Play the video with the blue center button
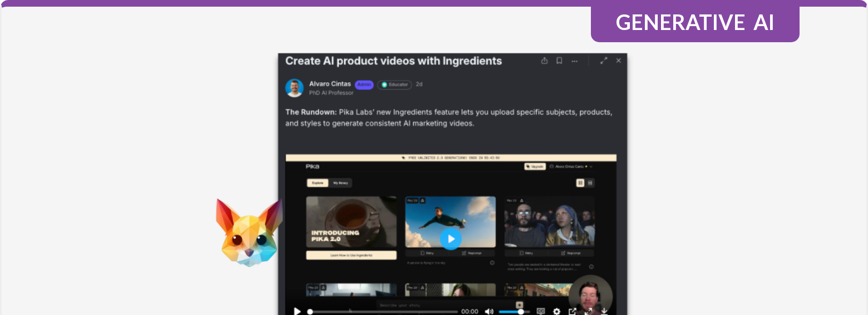 [x=451, y=239]
